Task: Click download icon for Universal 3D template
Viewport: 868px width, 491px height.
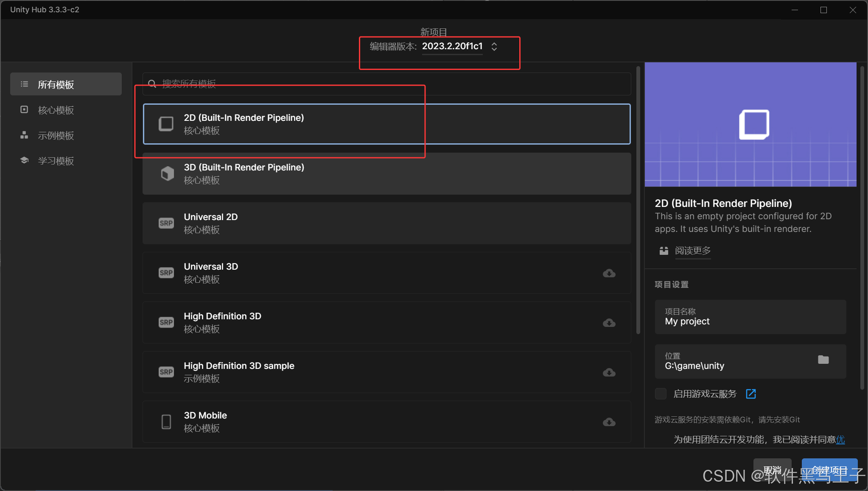Action: click(x=609, y=273)
